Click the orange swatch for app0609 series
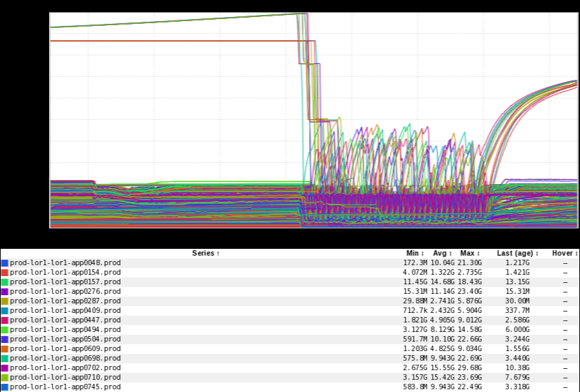This screenshot has width=580, height=392. [x=5, y=349]
